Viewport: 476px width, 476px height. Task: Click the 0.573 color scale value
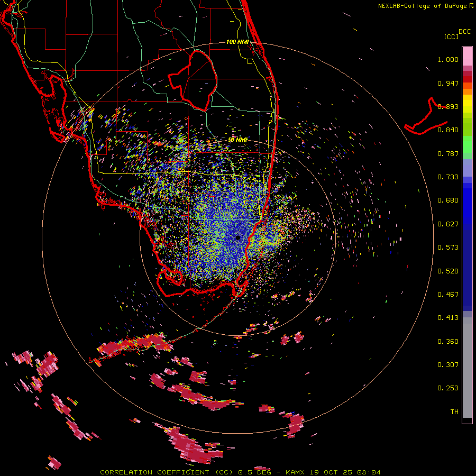[448, 248]
